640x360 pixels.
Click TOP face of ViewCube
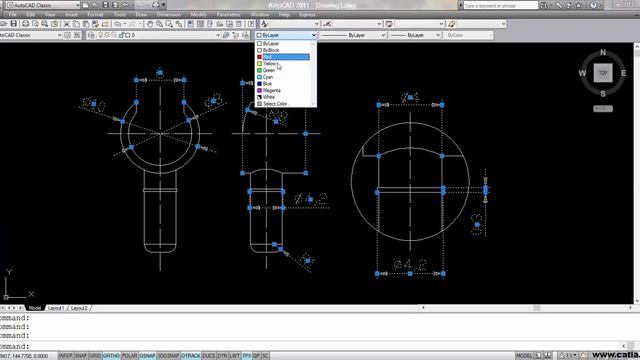point(603,73)
